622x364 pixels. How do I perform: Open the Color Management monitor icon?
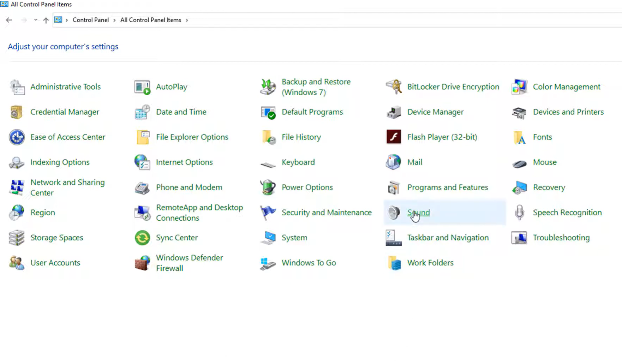pyautogui.click(x=519, y=87)
